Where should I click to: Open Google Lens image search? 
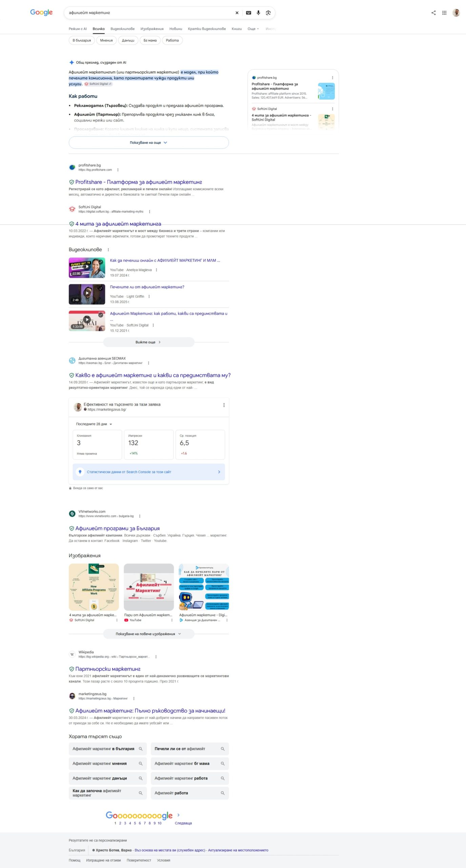click(x=268, y=13)
